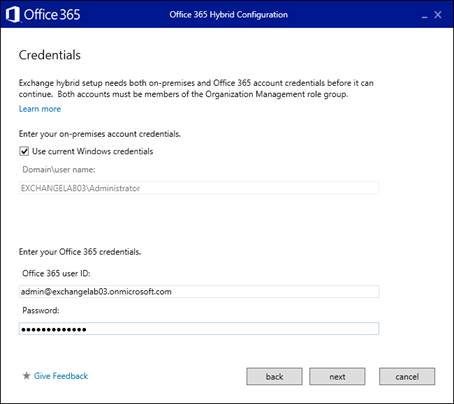This screenshot has width=454, height=404.
Task: Click the 'Enter your Office 365 credentials.' label
Action: pyautogui.click(x=80, y=252)
